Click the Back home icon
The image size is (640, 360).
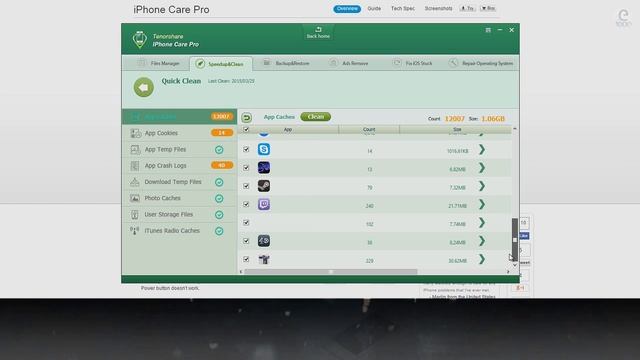[318, 29]
